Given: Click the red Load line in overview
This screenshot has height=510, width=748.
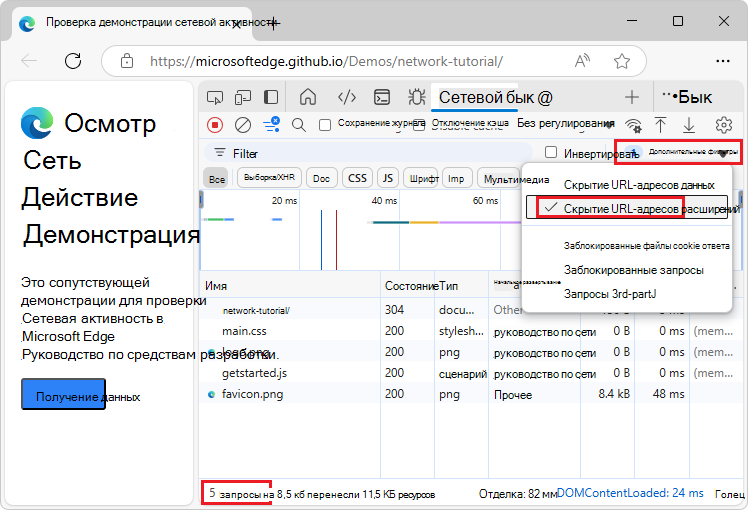Looking at the screenshot, I should pos(336,239).
